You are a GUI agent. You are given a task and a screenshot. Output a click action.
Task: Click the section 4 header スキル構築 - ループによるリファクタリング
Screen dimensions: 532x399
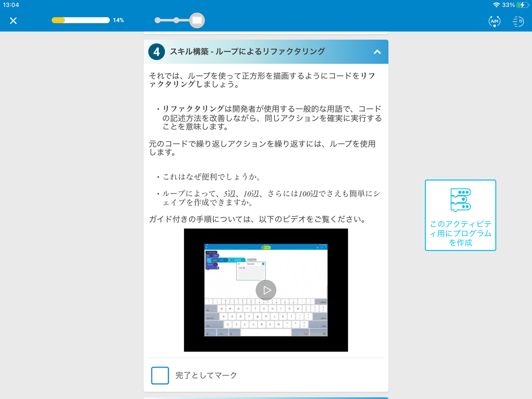tap(266, 52)
